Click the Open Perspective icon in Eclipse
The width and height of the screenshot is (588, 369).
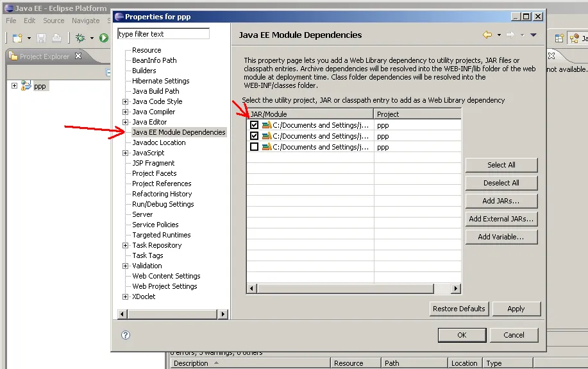tap(559, 38)
